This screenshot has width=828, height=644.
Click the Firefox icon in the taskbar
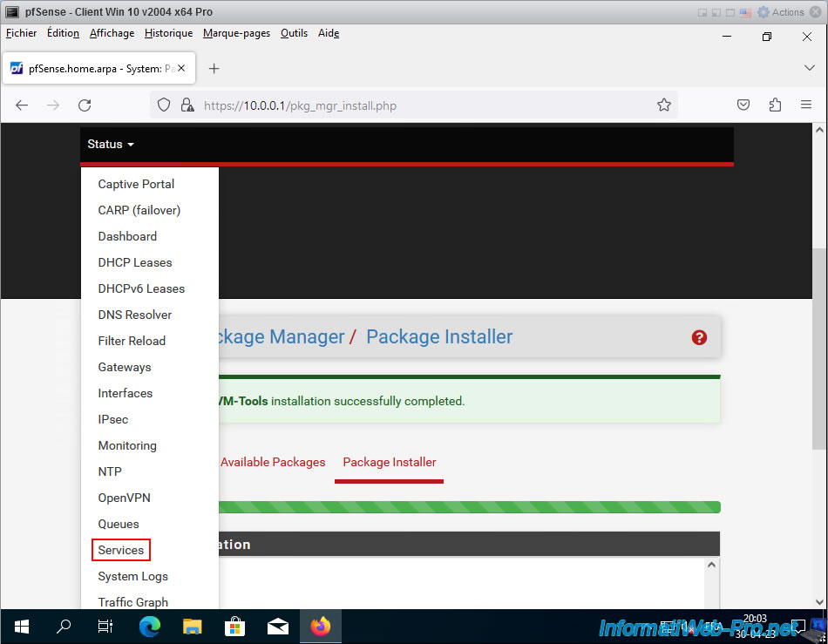[x=320, y=627]
